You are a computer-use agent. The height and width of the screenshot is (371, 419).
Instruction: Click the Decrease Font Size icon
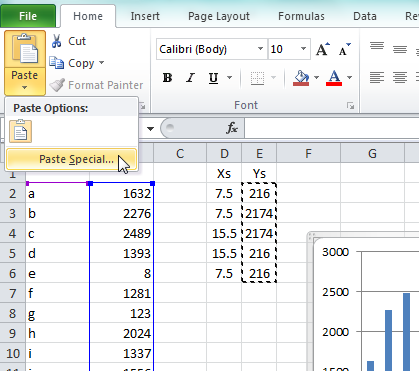344,49
